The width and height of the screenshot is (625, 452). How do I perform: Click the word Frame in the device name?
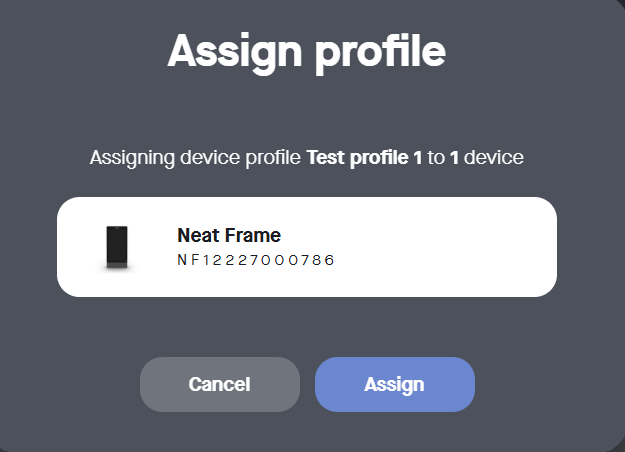[252, 236]
